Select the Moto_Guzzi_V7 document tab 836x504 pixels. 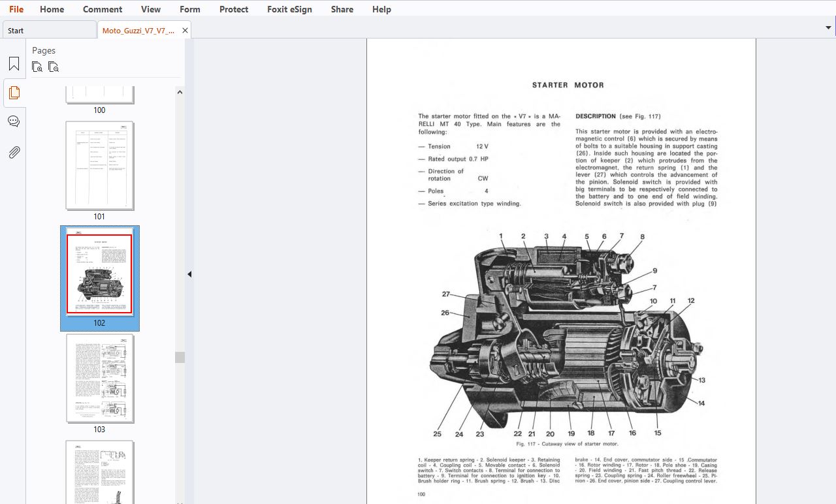pyautogui.click(x=138, y=30)
